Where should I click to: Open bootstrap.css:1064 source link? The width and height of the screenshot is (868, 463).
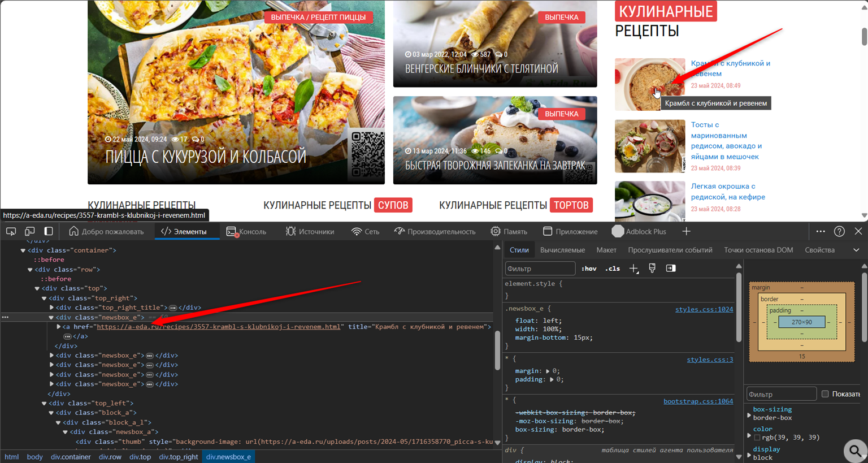698,401
